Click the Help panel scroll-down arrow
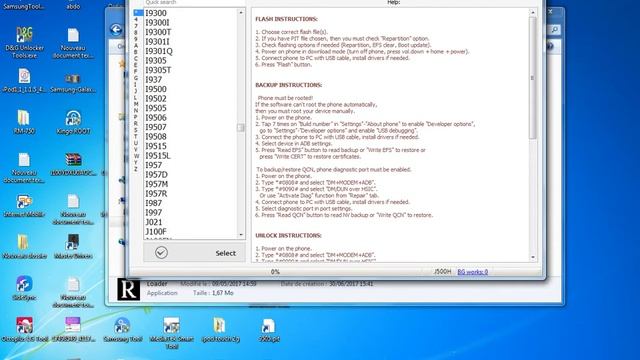 click(x=533, y=257)
